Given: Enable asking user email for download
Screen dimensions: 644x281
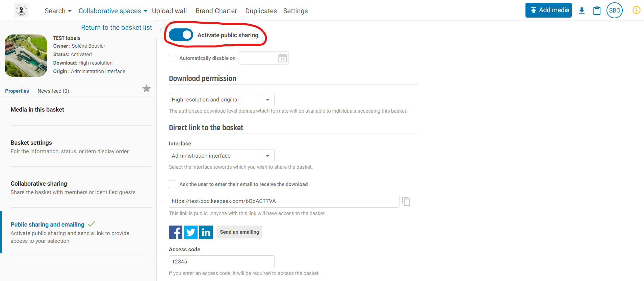Looking at the screenshot, I should (173, 184).
